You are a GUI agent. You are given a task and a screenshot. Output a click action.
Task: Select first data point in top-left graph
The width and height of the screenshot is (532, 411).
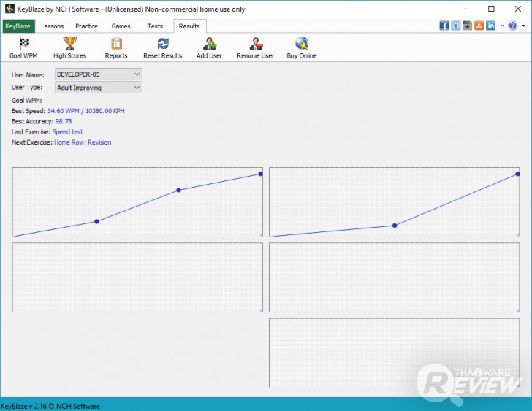[96, 221]
